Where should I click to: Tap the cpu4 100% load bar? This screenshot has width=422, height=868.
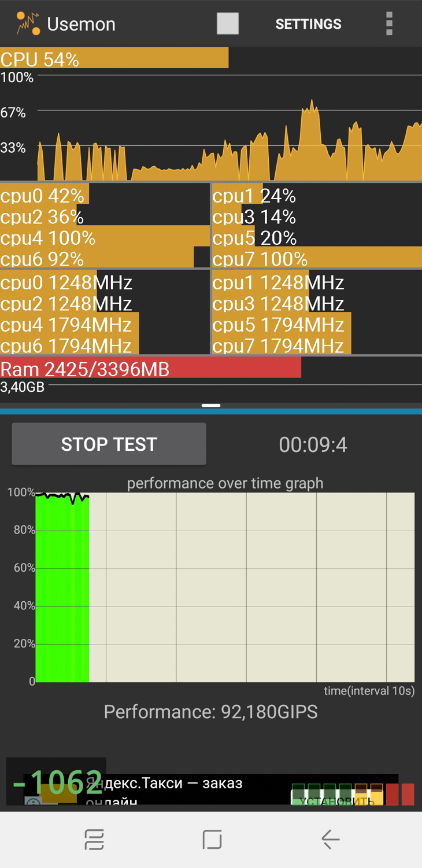[105, 236]
